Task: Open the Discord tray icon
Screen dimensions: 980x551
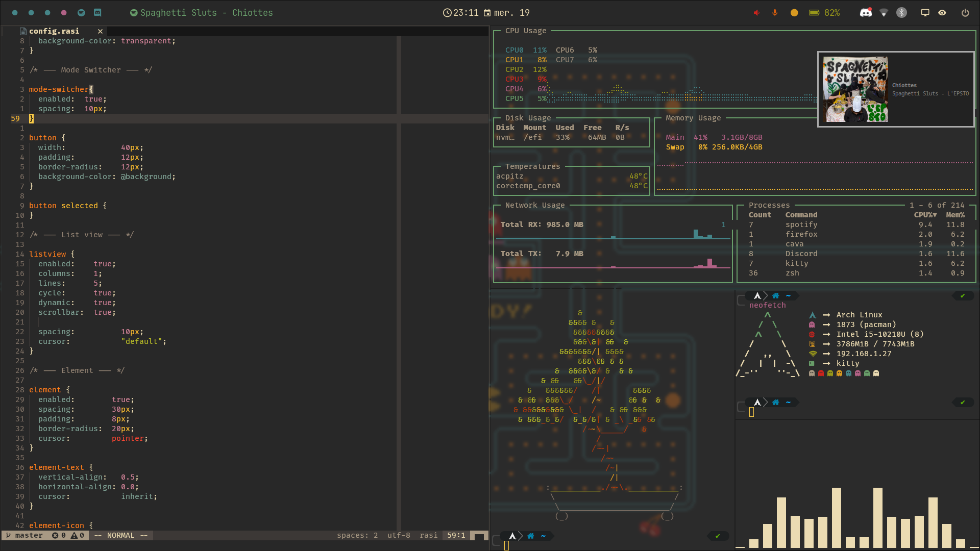Action: pyautogui.click(x=866, y=13)
